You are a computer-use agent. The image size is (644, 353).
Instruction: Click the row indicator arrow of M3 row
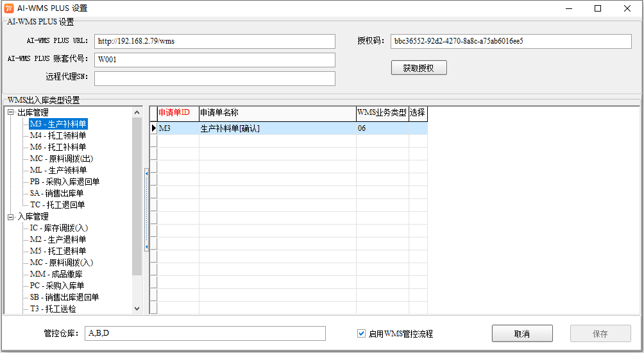153,128
